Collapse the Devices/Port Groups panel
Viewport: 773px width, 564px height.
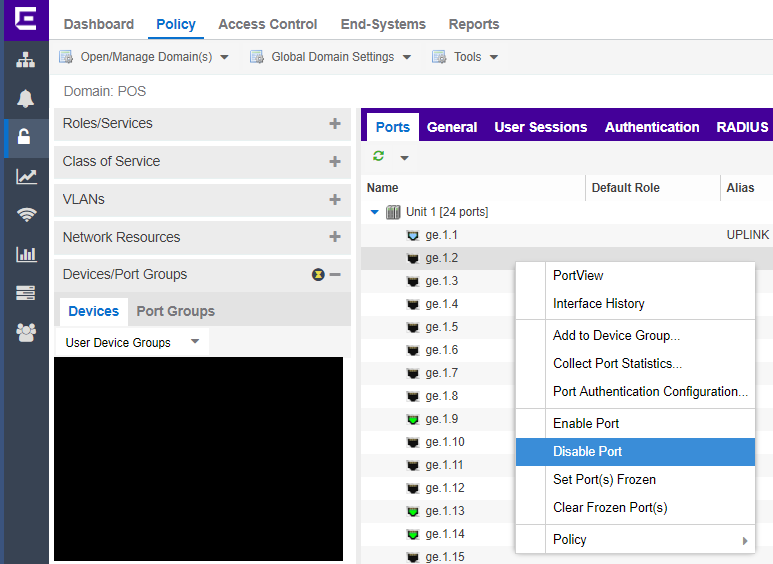(335, 275)
